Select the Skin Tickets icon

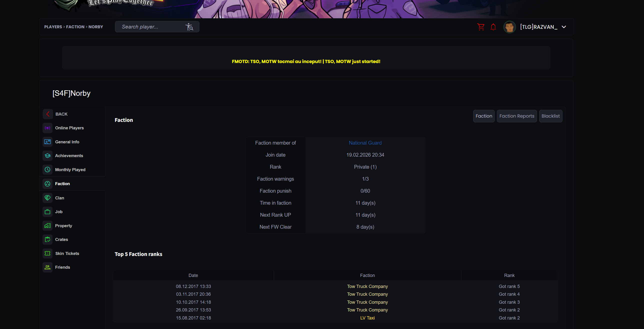point(48,253)
